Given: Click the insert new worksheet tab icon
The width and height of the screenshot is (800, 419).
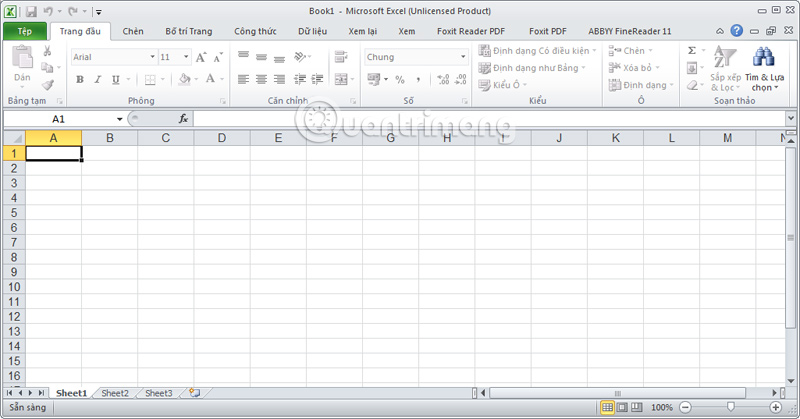Looking at the screenshot, I should (194, 393).
